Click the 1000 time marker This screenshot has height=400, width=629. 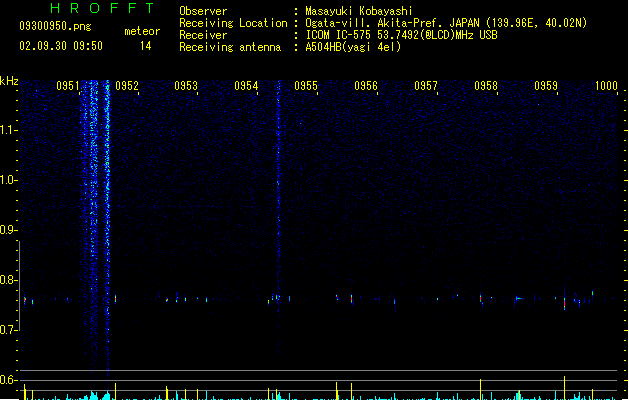[606, 86]
